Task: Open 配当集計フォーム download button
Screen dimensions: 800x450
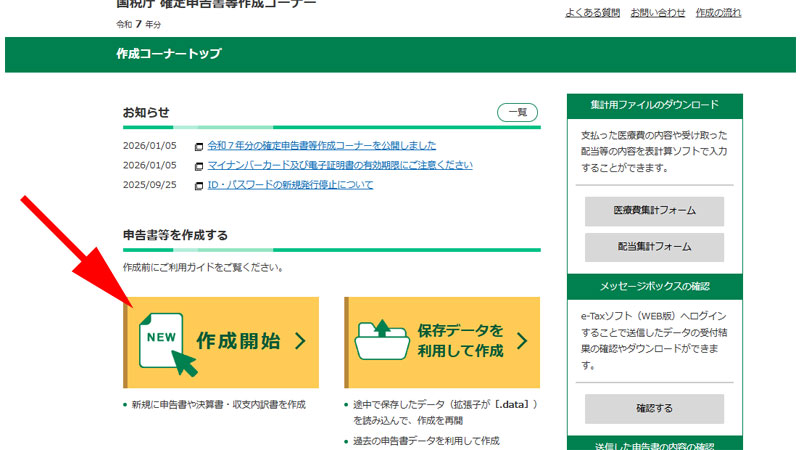Action: 654,247
